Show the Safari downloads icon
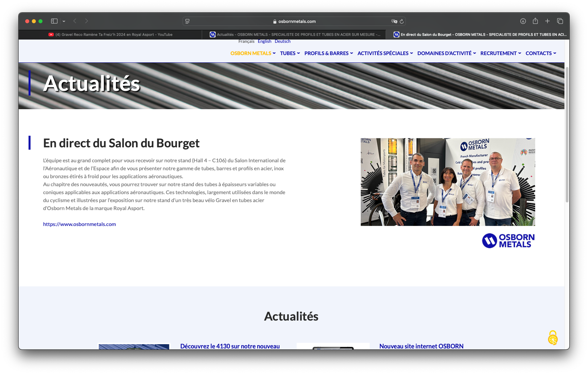 point(523,21)
